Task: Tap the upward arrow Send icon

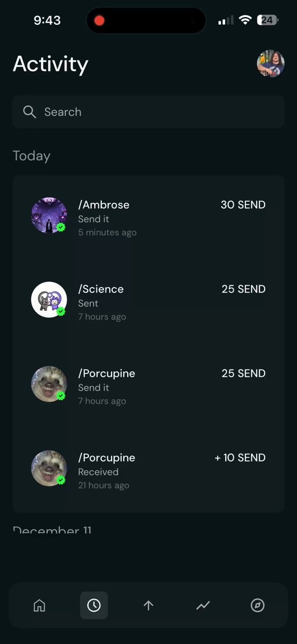Action: tap(148, 605)
